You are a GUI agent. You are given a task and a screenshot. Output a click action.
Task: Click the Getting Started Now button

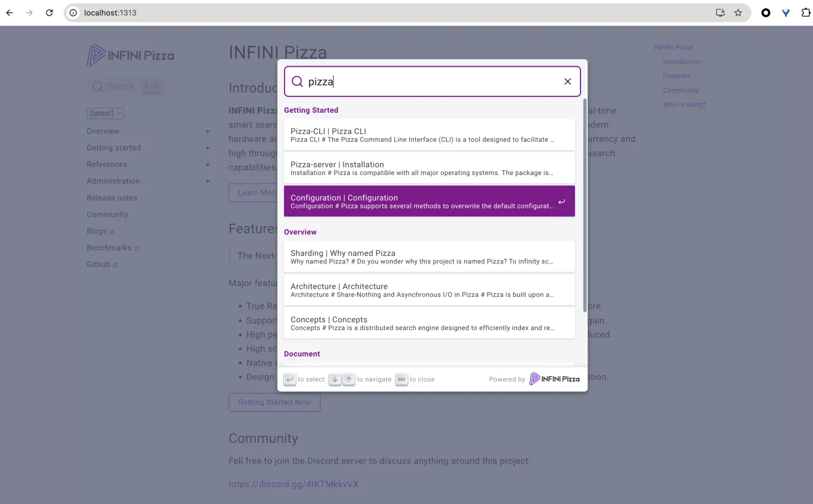click(x=274, y=402)
